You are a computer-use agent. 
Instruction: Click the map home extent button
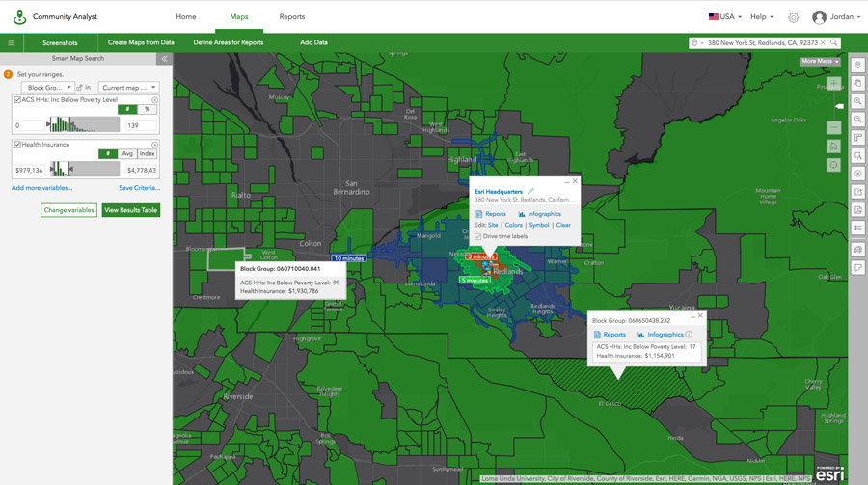tap(833, 147)
